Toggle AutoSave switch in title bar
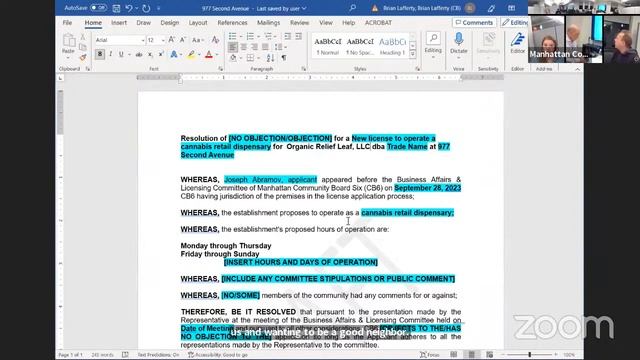Viewport: 640px width, 360px height. [98, 8]
